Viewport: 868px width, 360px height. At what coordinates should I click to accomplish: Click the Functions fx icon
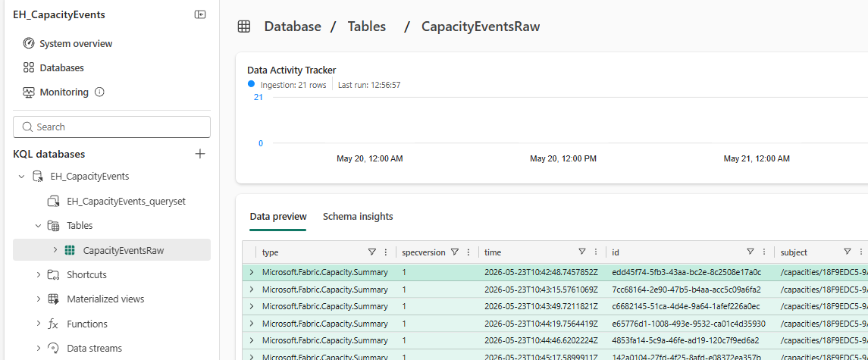pyautogui.click(x=53, y=324)
